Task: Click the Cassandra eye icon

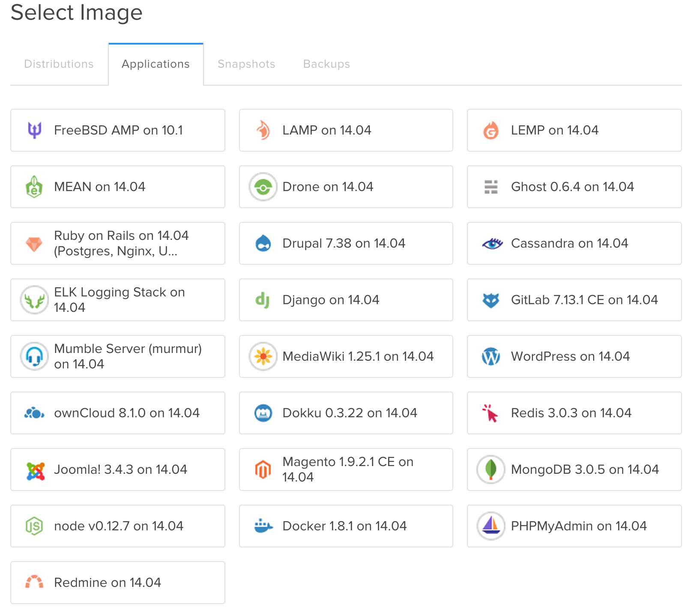Action: [492, 243]
